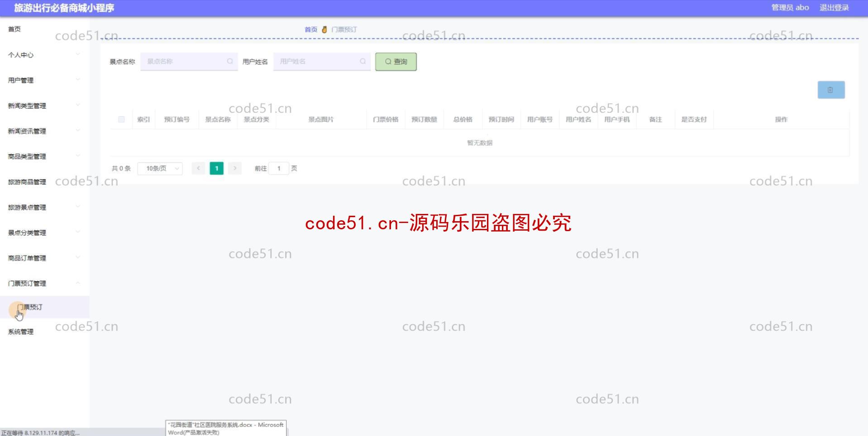Click the 预订数量 column header

424,119
